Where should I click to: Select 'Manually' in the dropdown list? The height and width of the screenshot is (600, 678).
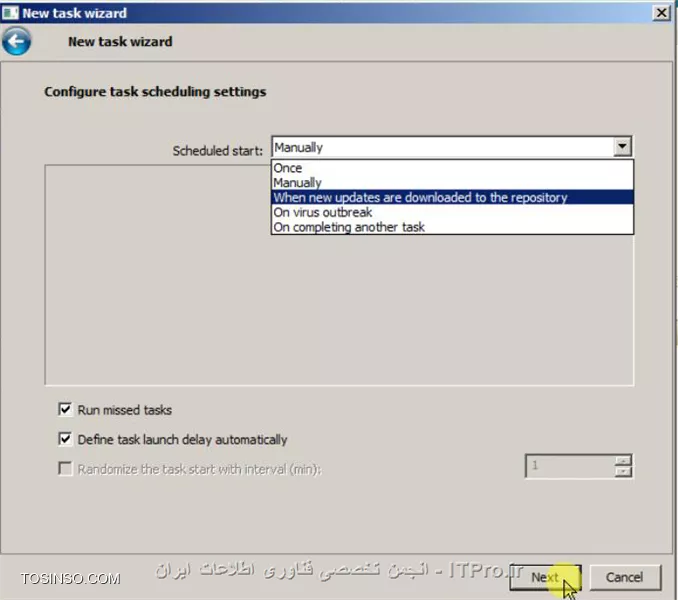452,182
